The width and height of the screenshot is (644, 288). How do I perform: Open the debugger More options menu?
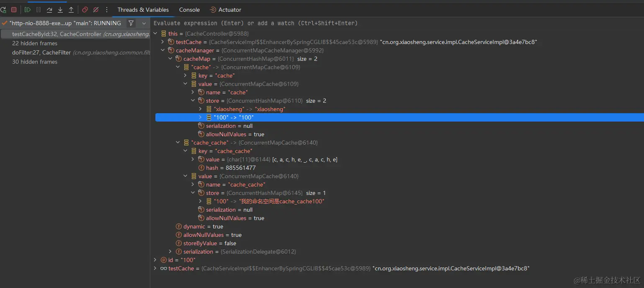[107, 10]
